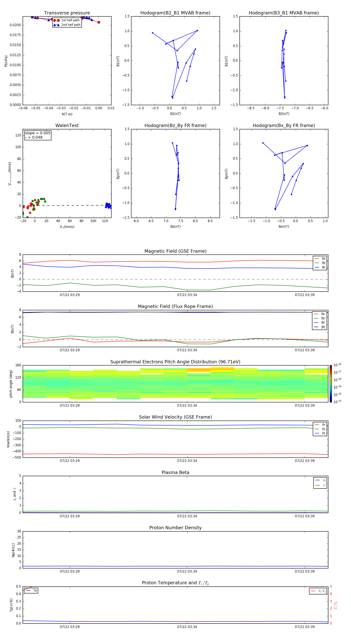The width and height of the screenshot is (351, 644).
Task: Click the 'pitch angle (deg)' axis label
Action: click(x=11, y=383)
